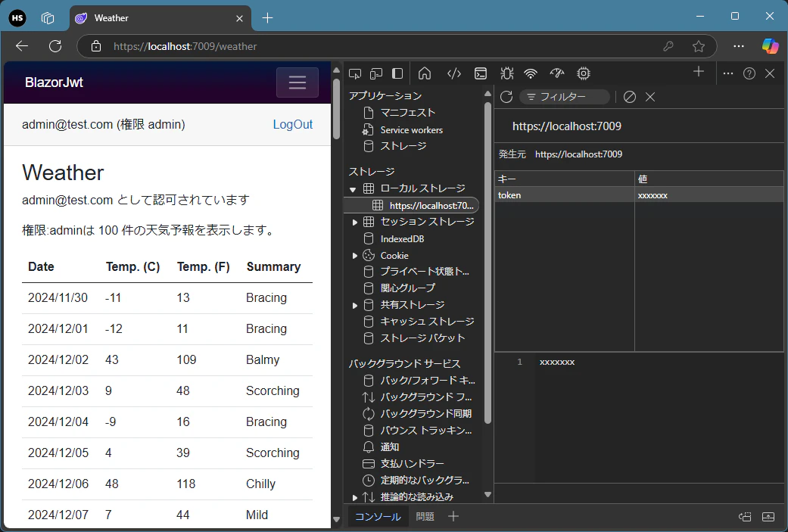788x532 pixels.
Task: Click the 値 column header
Action: click(x=709, y=179)
